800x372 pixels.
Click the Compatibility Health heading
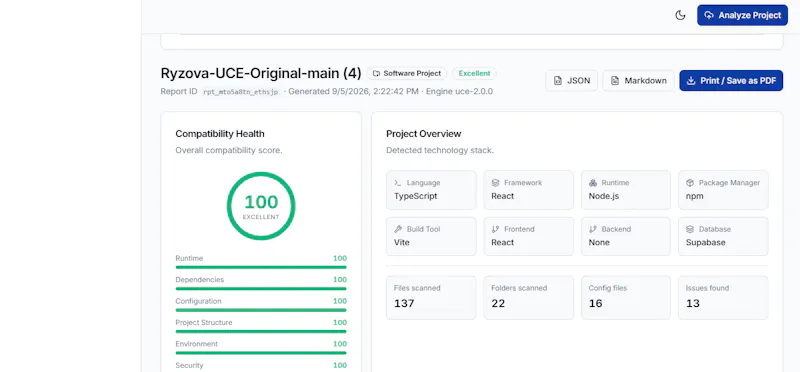220,134
